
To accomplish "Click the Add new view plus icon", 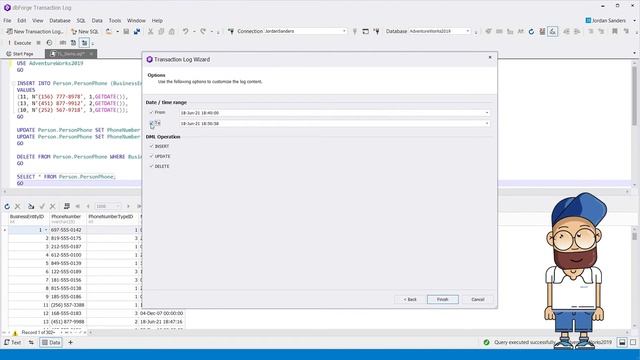I will (70, 342).
